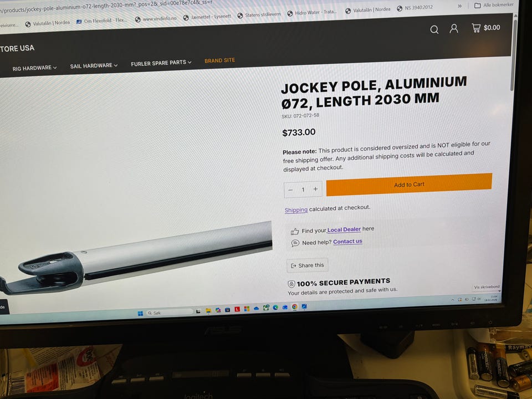Click the Windows Start button
Screen dimensions: 532x399
(x=140, y=314)
